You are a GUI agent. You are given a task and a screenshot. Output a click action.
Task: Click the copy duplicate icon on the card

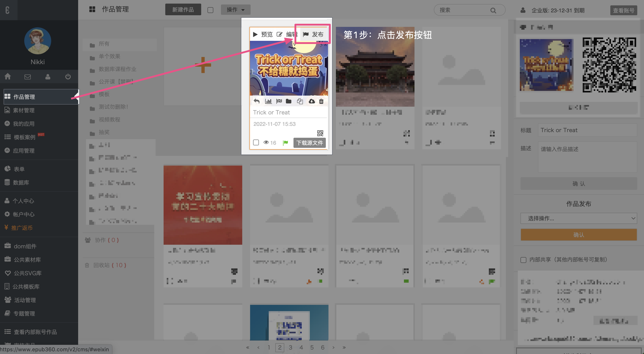[x=300, y=101]
